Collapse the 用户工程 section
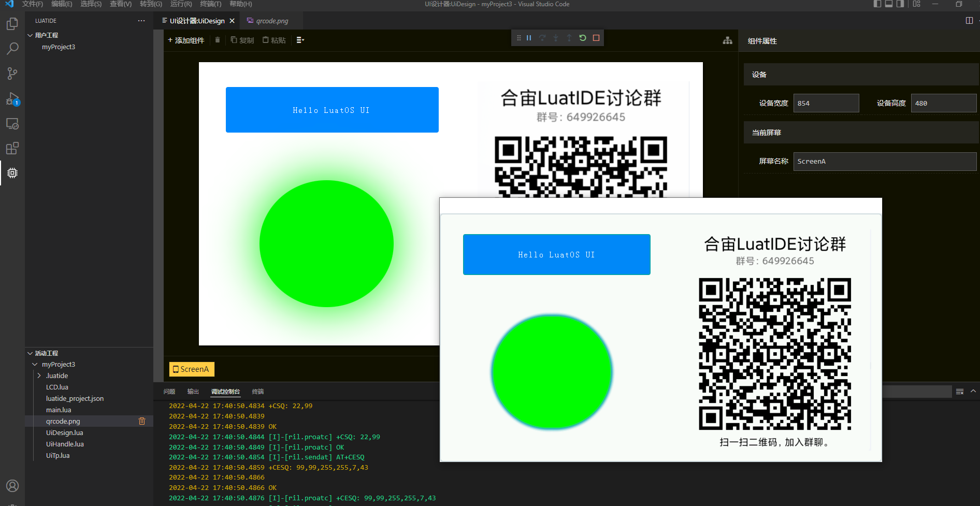Screen dimensions: 980x506 (30, 35)
